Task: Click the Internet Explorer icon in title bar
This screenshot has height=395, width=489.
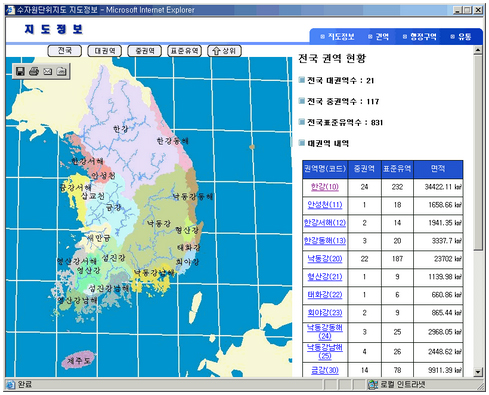Action: (x=11, y=10)
